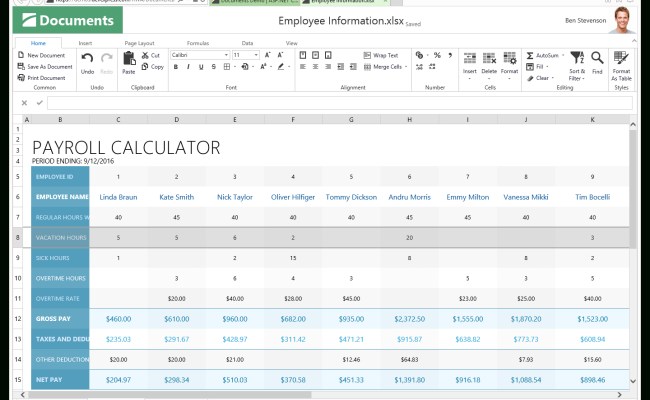The width and height of the screenshot is (650, 400).
Task: Increase font size with the grow-font icon
Action: 268,55
